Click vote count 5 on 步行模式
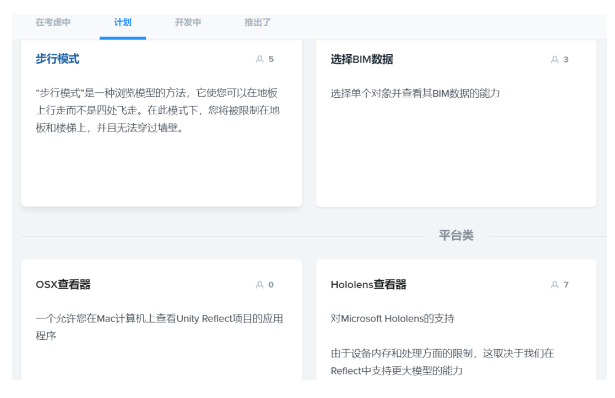The image size is (615, 398). [x=271, y=59]
